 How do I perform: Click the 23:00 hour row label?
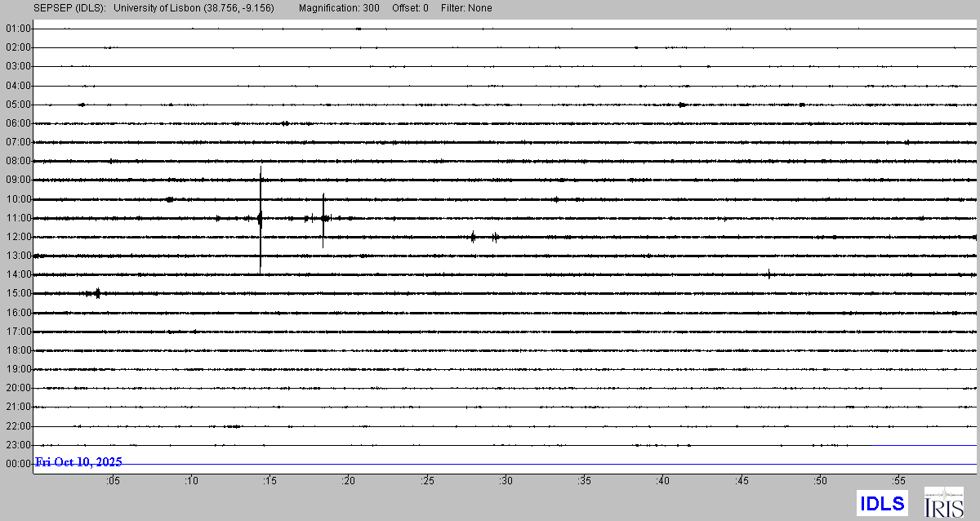(18, 445)
